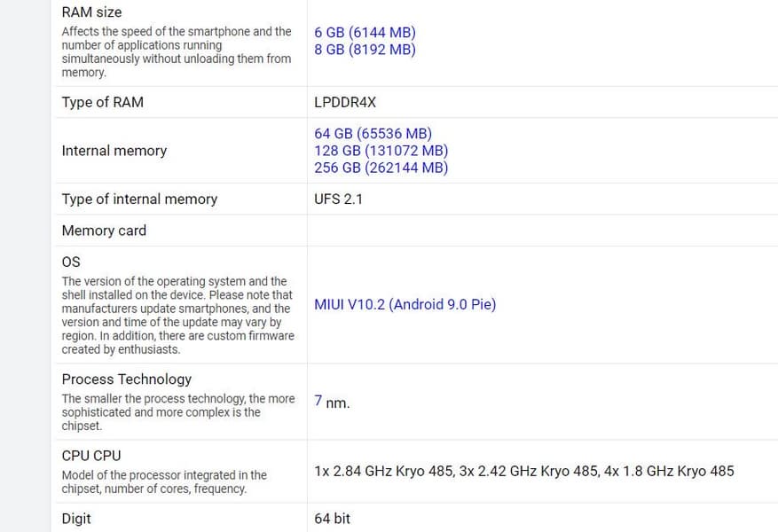Click the LPDDR4X value text
Screen dimensions: 778x532
tap(345, 102)
